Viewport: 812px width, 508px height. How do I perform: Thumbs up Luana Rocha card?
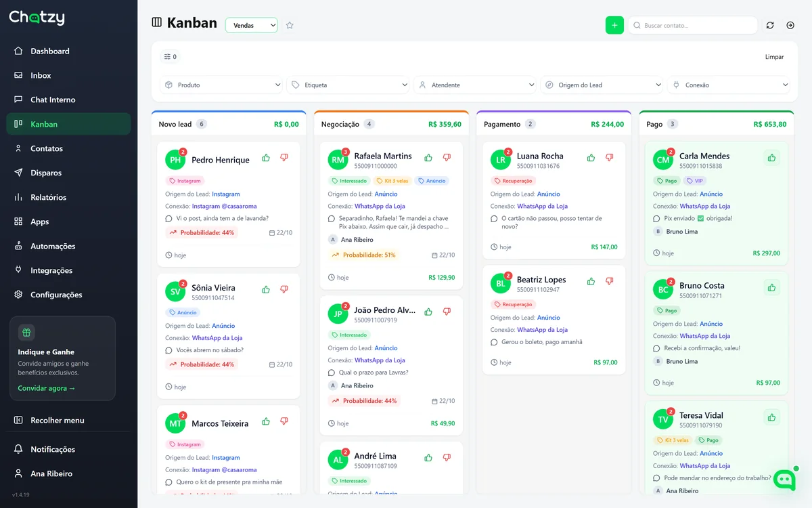click(591, 158)
